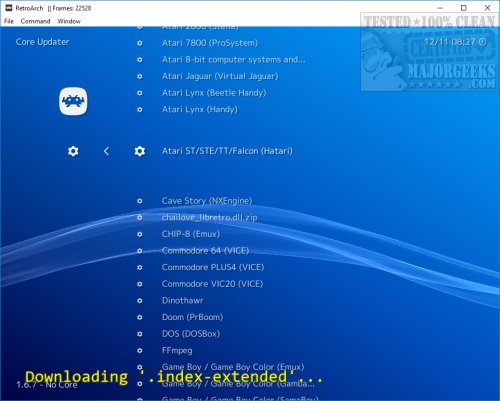This screenshot has width=500, height=401.
Task: Click the back chevron arrow
Action: click(106, 151)
